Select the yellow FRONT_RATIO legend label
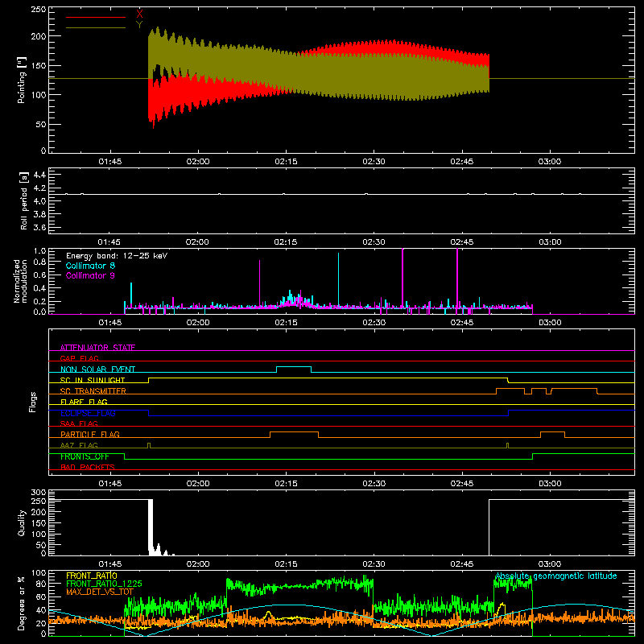 tap(92, 576)
